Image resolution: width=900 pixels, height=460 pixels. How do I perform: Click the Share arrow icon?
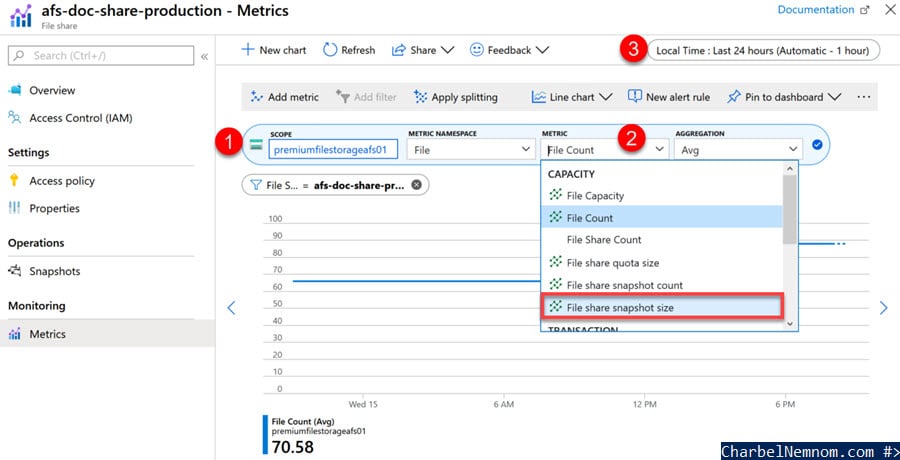point(398,51)
